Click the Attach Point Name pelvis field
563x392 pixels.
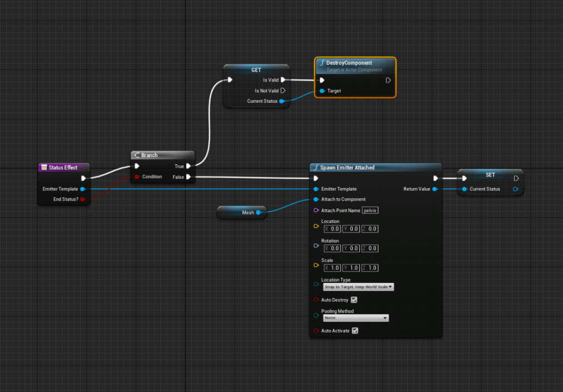(370, 211)
